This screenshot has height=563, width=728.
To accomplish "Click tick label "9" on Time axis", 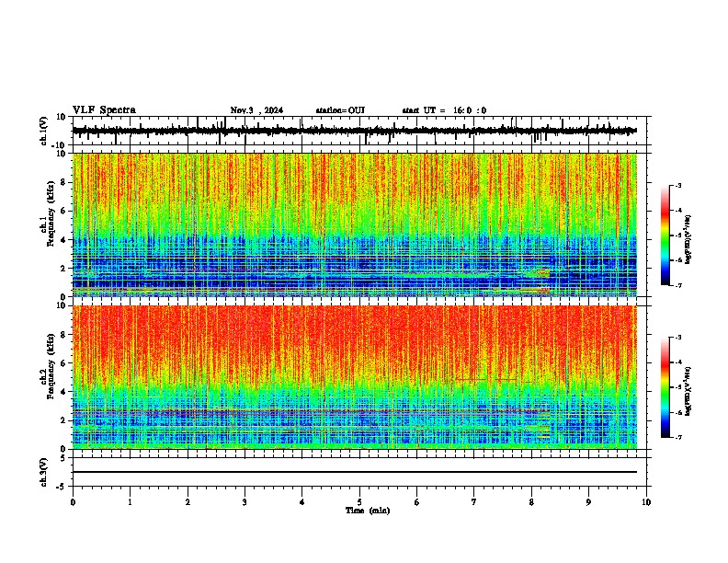I will pos(588,502).
